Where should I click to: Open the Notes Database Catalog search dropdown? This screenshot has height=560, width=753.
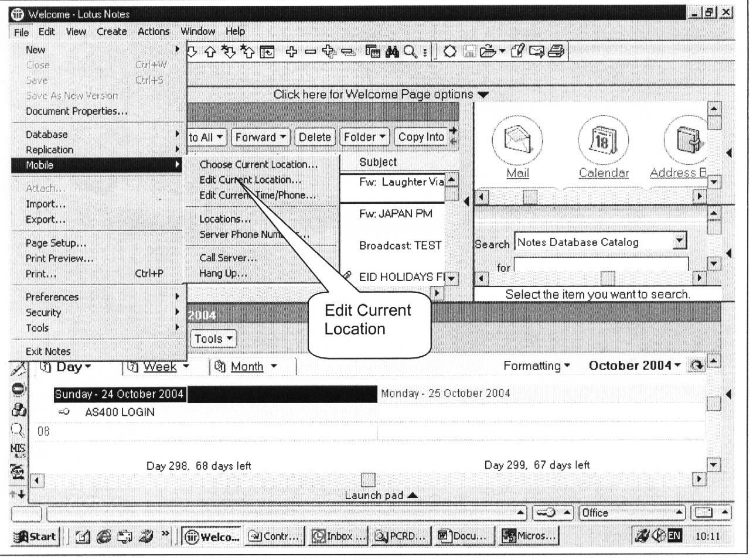point(679,241)
